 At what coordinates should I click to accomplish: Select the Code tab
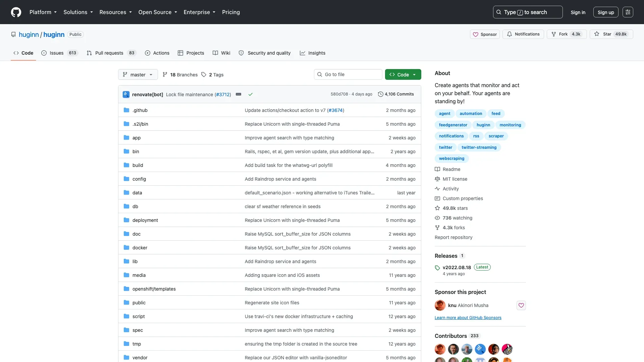coord(23,53)
